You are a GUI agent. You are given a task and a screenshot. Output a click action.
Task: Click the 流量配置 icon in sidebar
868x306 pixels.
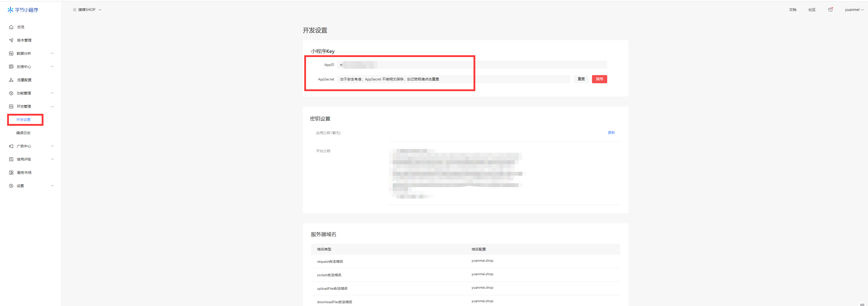[x=11, y=80]
